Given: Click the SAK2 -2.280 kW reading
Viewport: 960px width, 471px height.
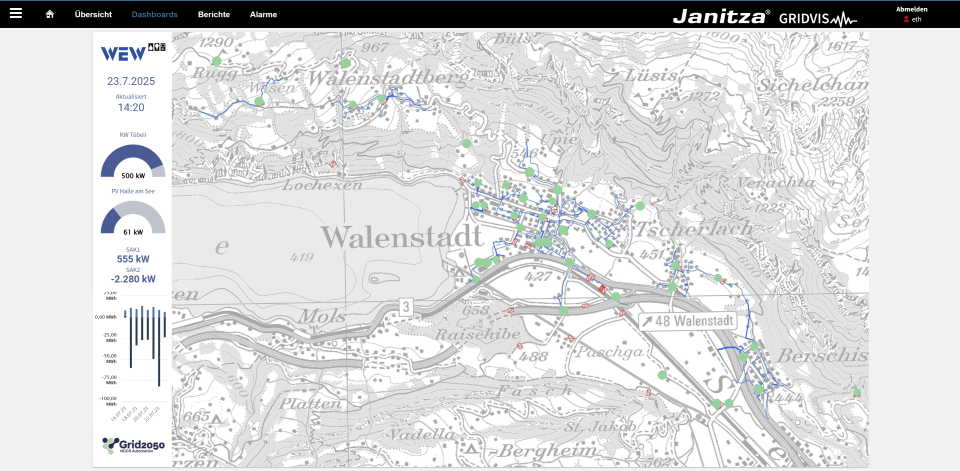Looking at the screenshot, I should [x=133, y=279].
